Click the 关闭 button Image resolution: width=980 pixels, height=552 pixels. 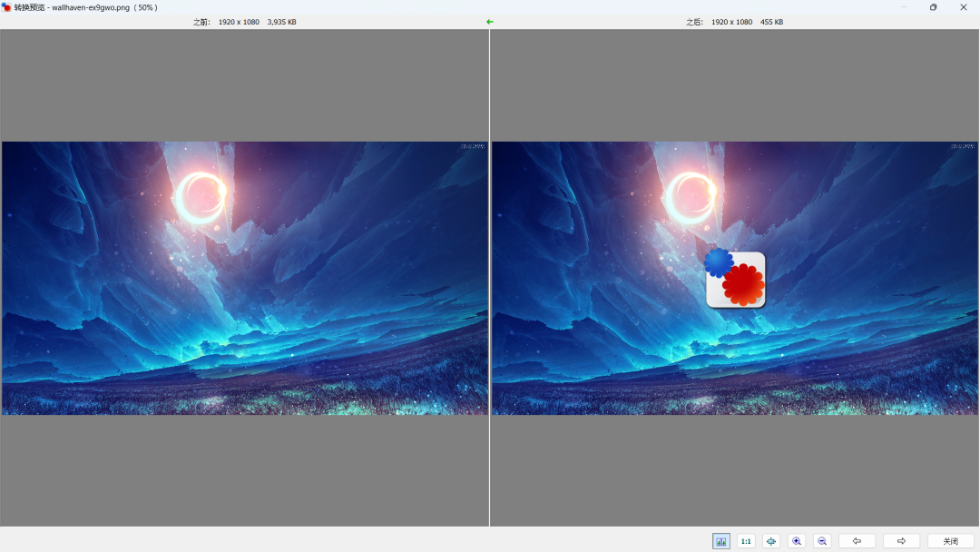(x=950, y=541)
